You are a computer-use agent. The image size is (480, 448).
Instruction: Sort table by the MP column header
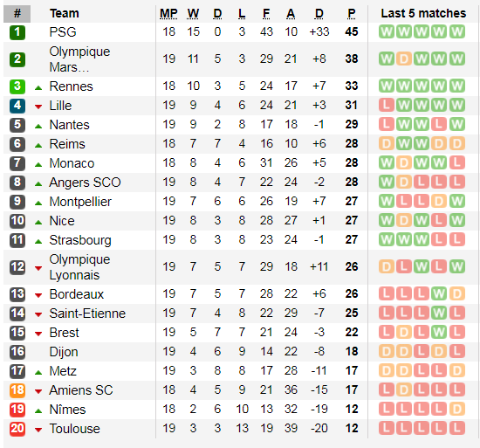(168, 13)
